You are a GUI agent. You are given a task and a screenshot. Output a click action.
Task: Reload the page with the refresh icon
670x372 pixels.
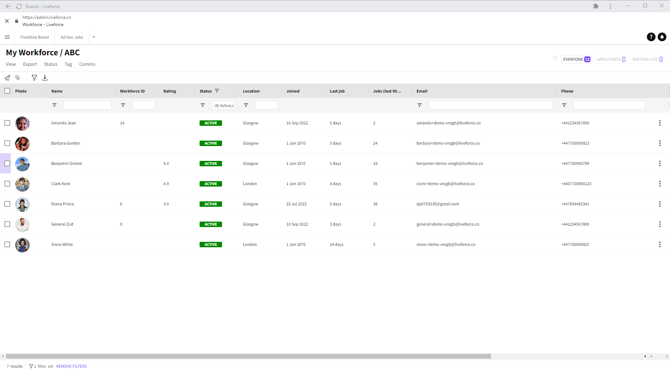[19, 6]
